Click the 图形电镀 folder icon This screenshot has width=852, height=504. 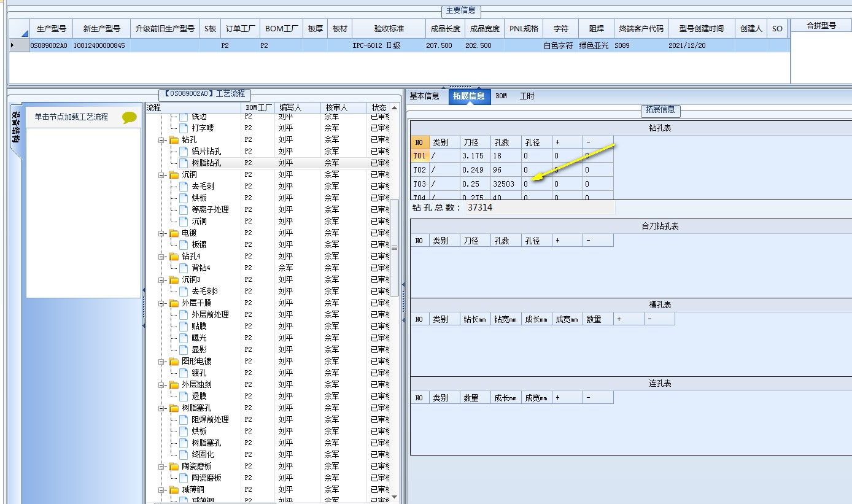pos(174,362)
